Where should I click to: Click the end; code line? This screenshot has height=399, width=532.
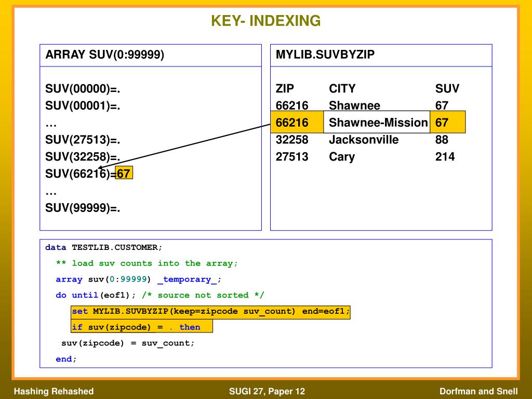66,359
